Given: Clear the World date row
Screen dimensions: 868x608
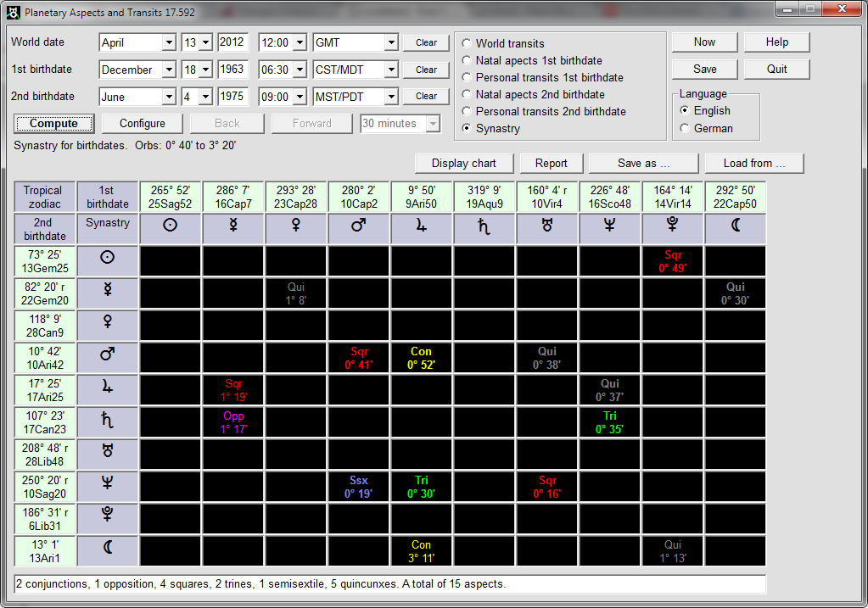Looking at the screenshot, I should pyautogui.click(x=426, y=42).
